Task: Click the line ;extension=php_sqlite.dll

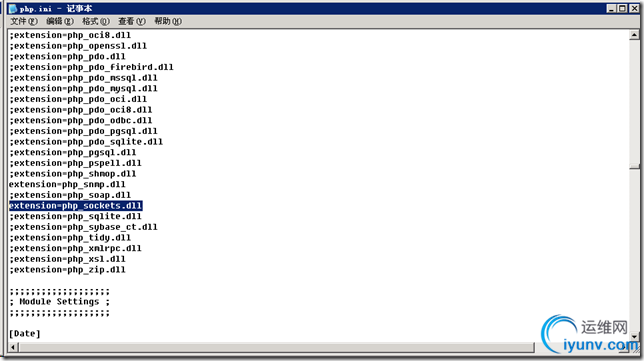Action: point(75,216)
